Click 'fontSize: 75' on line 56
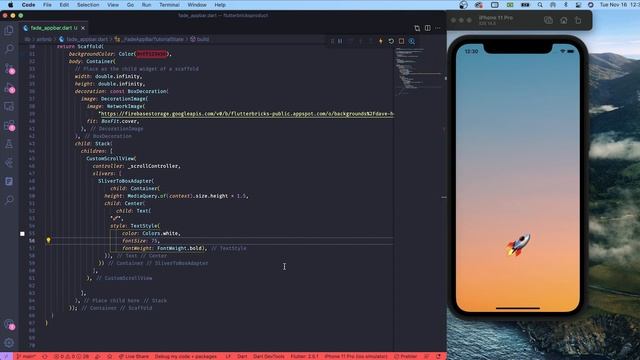This screenshot has width=640, height=360. tap(140, 241)
